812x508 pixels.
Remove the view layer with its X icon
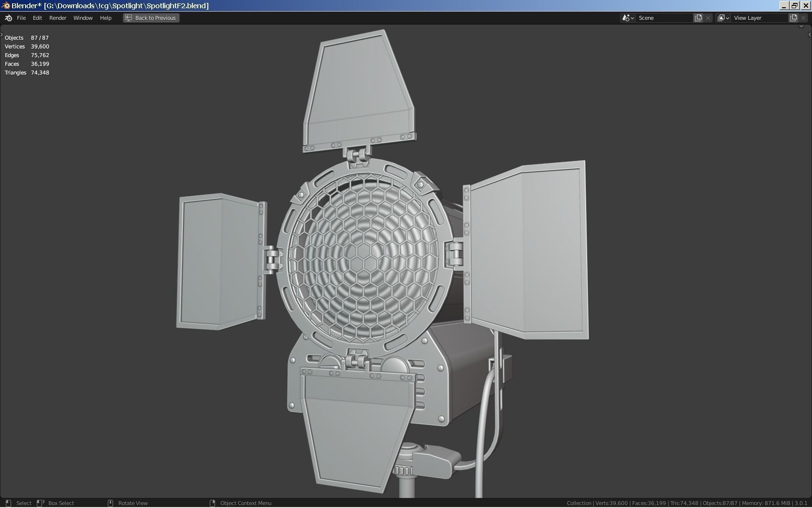pos(803,18)
